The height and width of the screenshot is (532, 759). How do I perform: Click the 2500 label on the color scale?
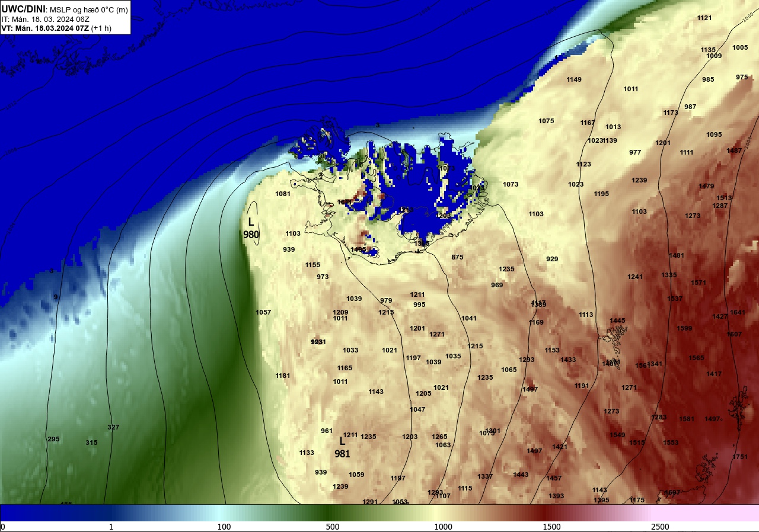tap(660, 527)
